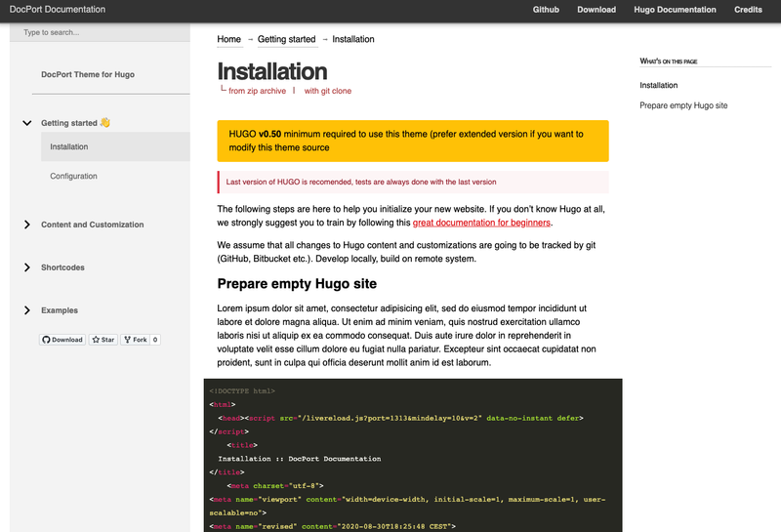Viewport: 781px width, 532px height.
Task: Open Github link in top navbar
Action: 546,10
